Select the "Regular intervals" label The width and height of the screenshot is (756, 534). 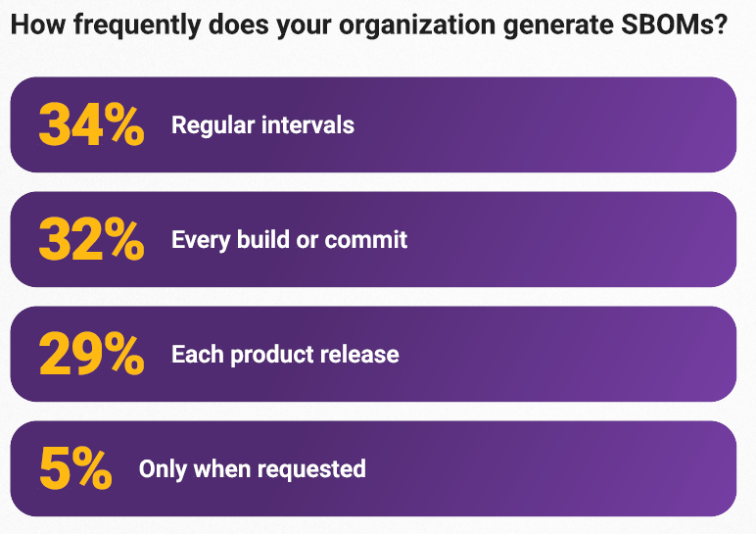(262, 125)
